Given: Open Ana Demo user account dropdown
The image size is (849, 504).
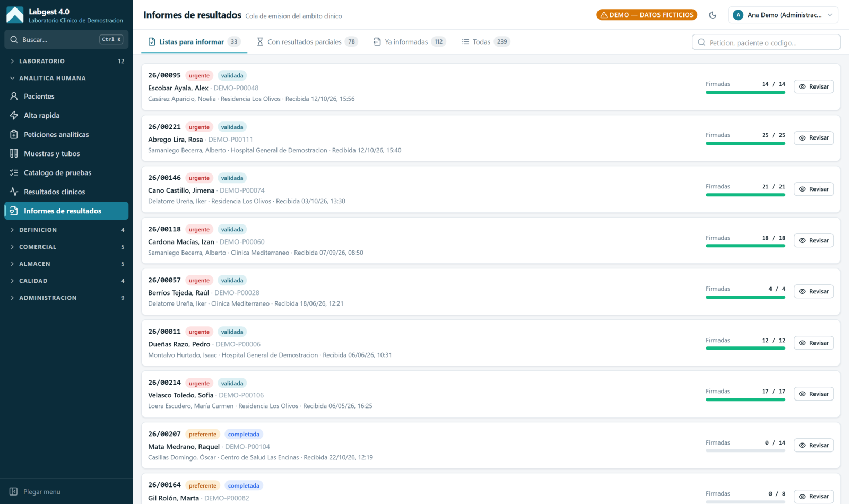Looking at the screenshot, I should click(x=783, y=15).
